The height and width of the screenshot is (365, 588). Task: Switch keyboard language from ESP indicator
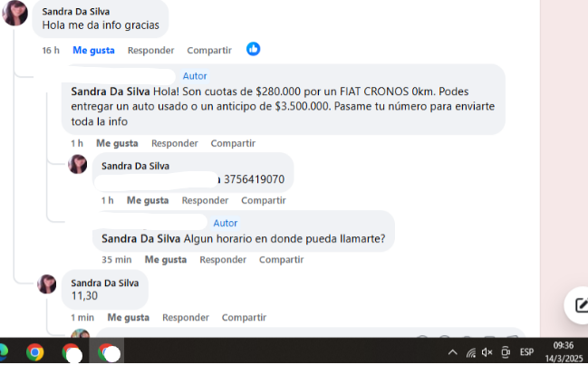[x=526, y=352]
